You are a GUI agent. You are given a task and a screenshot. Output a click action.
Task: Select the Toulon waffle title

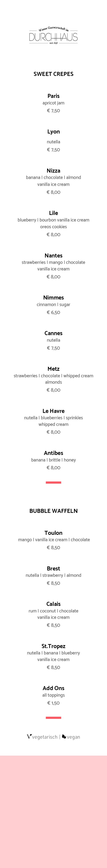click(53, 533)
